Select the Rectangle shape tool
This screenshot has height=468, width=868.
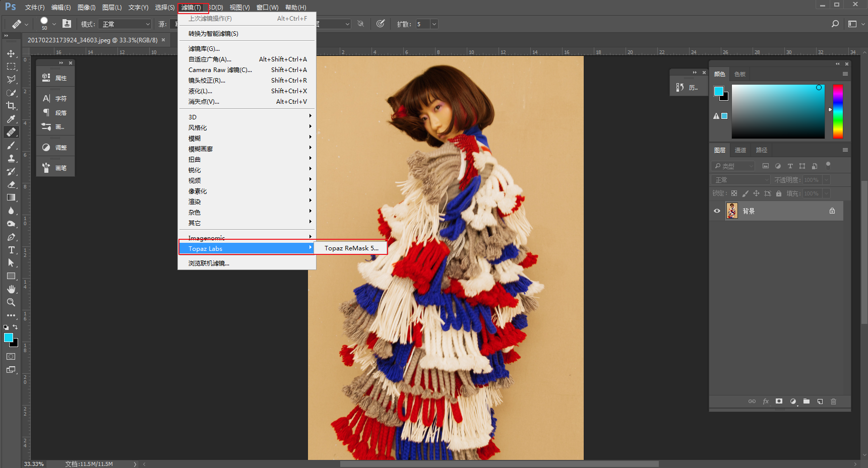11,276
